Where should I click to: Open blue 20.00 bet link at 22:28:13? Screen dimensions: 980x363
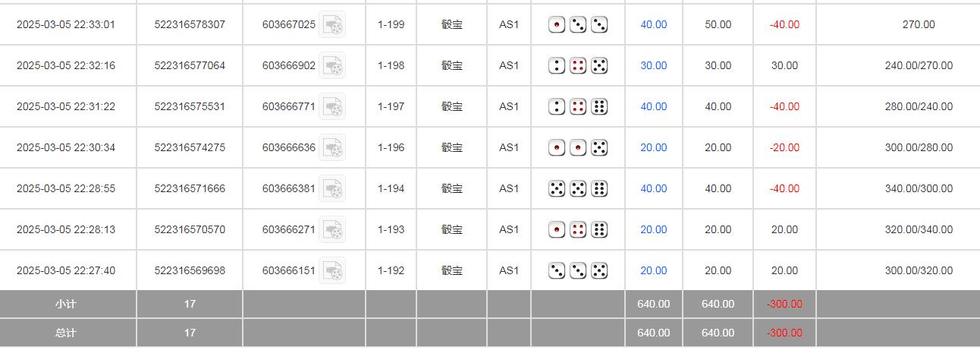pyautogui.click(x=653, y=230)
